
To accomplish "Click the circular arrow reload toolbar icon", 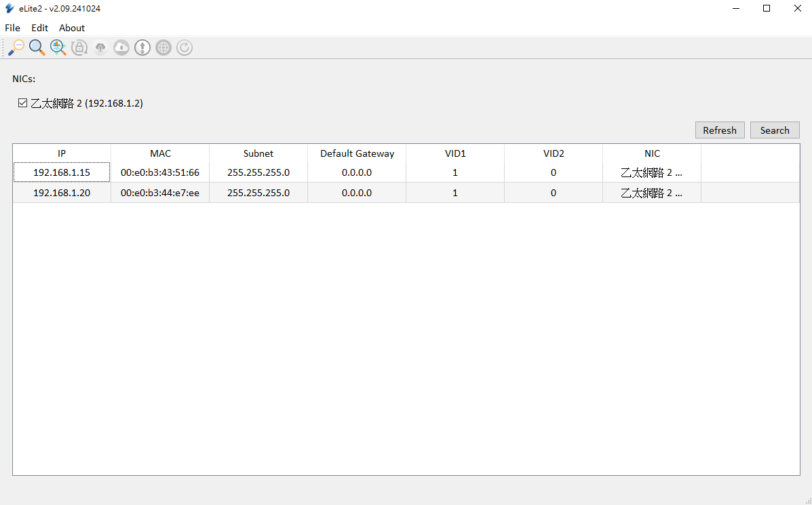I will click(185, 48).
